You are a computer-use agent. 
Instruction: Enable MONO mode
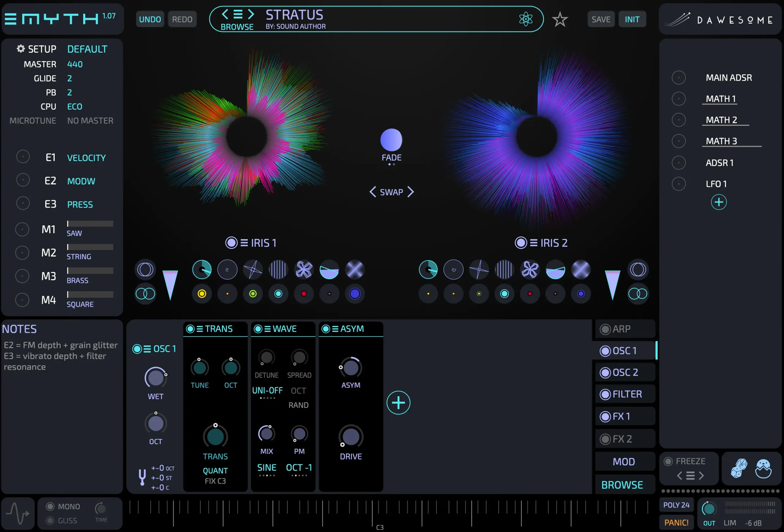50,506
